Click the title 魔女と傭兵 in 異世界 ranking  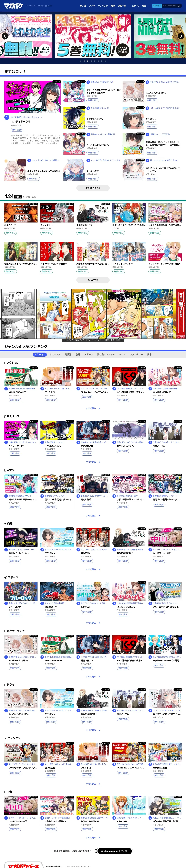tap(86, 500)
